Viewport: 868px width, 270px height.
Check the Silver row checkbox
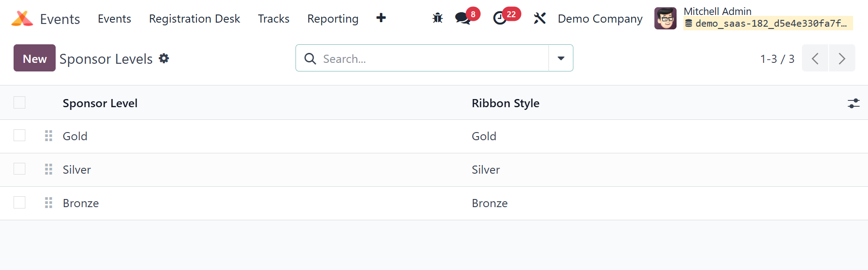pyautogui.click(x=19, y=169)
